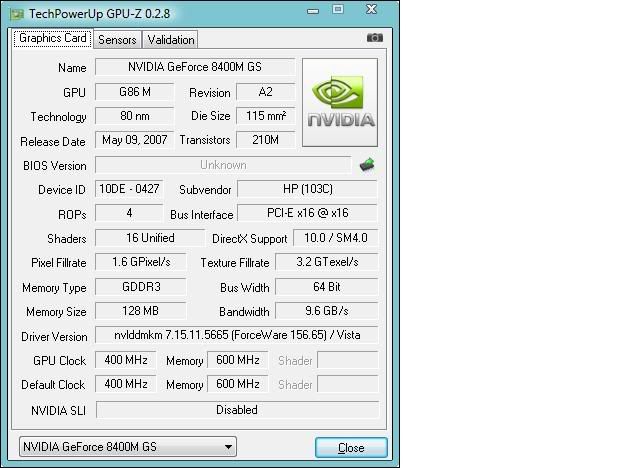This screenshot has width=640, height=468.
Task: Click the Bus Interface field PCI-E x16 @ x16
Action: (x=307, y=213)
